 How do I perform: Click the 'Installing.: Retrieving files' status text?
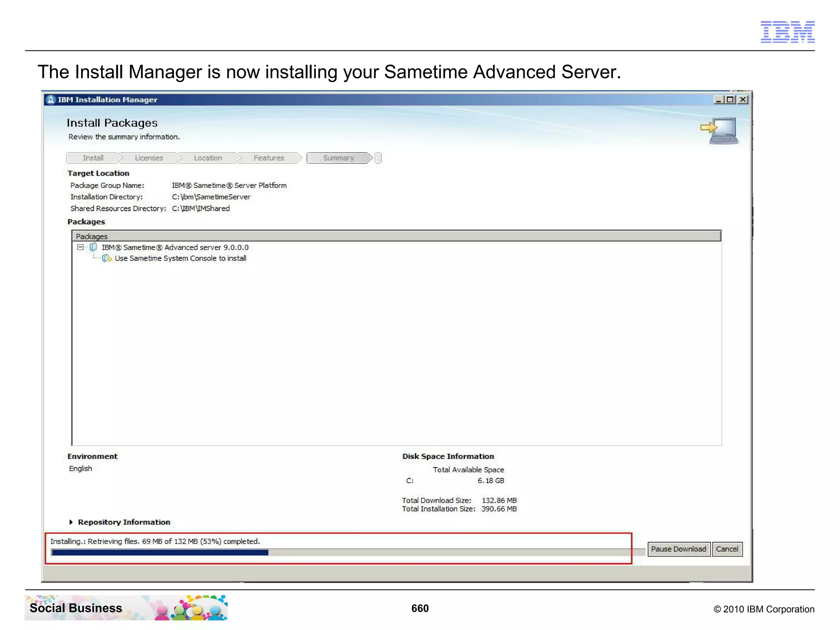pyautogui.click(x=155, y=541)
